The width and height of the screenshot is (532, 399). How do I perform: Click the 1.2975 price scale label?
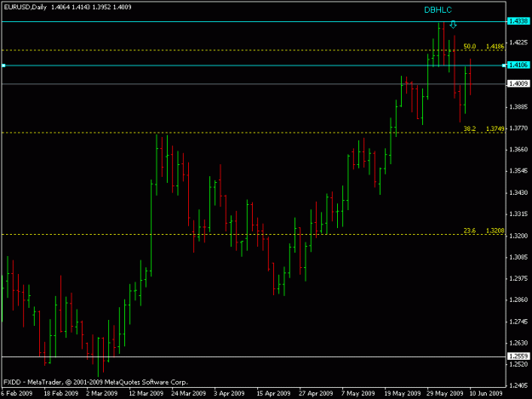pyautogui.click(x=518, y=278)
